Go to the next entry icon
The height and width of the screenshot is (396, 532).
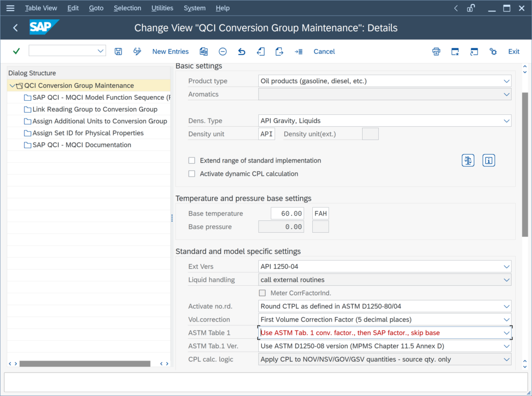279,51
